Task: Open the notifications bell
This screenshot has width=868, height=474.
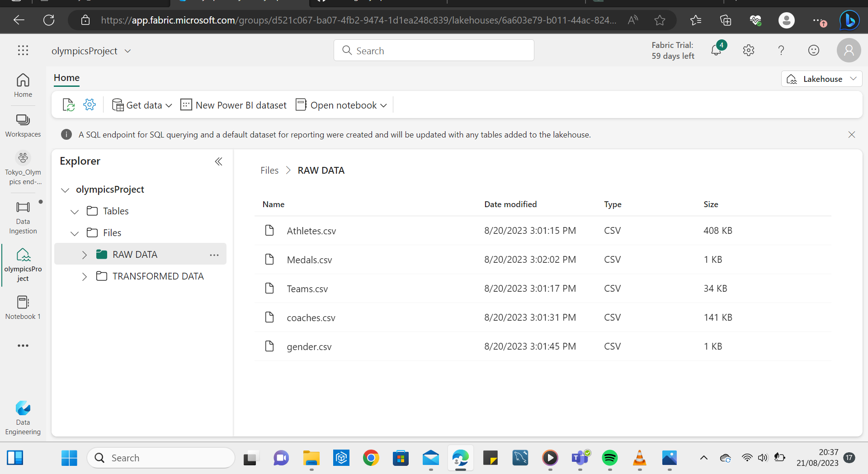Action: pos(717,50)
